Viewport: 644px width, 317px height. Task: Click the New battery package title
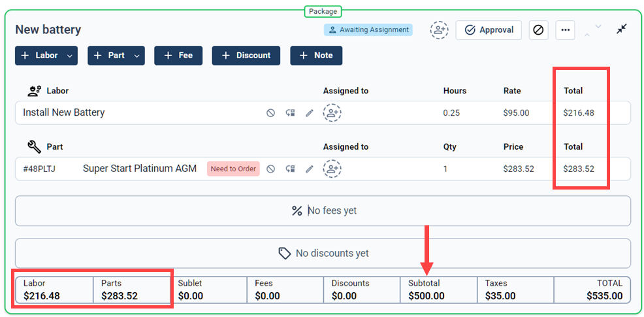[48, 29]
